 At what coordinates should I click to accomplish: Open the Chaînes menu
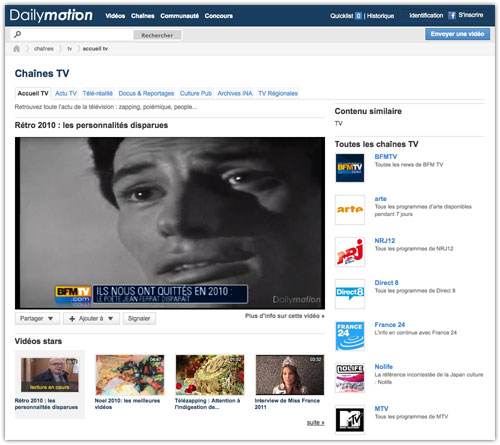(x=143, y=16)
